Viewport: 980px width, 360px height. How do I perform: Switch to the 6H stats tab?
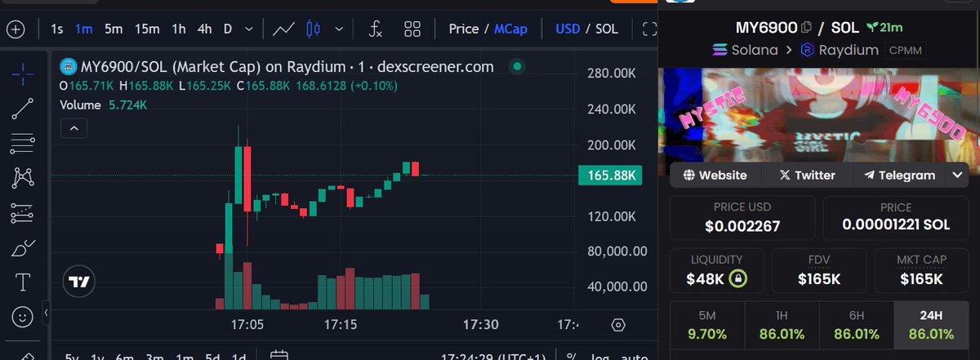click(856, 327)
